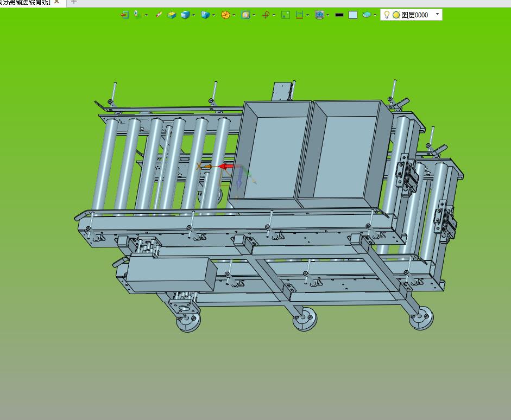Expand the coordinate-axis icon dropdown

(x=274, y=15)
